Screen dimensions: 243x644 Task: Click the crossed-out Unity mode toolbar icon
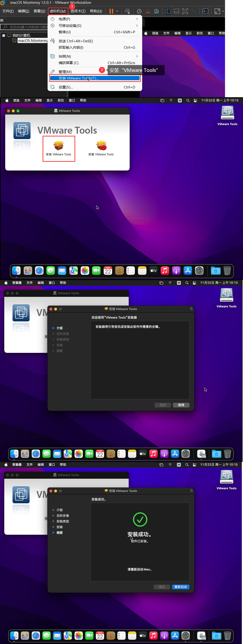[x=194, y=11]
